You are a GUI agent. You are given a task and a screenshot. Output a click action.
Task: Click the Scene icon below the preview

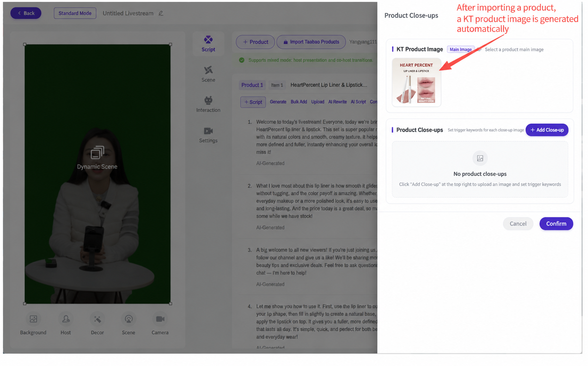point(129,319)
